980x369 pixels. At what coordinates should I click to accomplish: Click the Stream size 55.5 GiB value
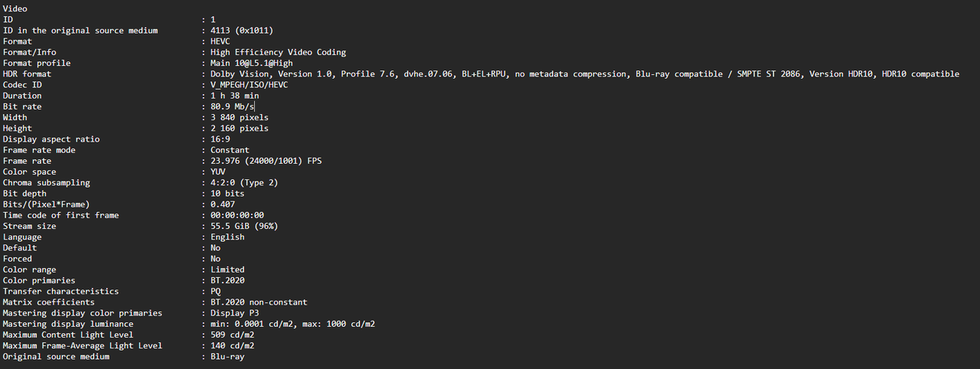(244, 226)
